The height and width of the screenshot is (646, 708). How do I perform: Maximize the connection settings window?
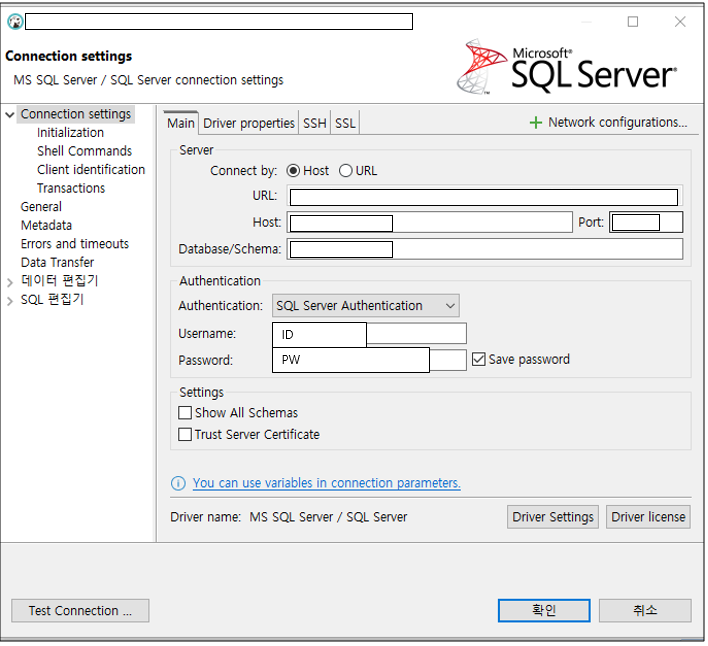click(x=633, y=22)
